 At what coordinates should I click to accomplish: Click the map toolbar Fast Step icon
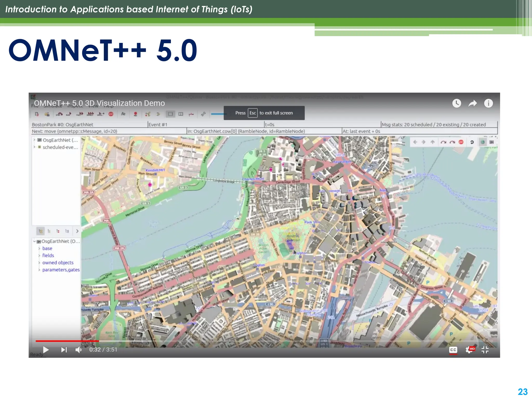(452, 142)
